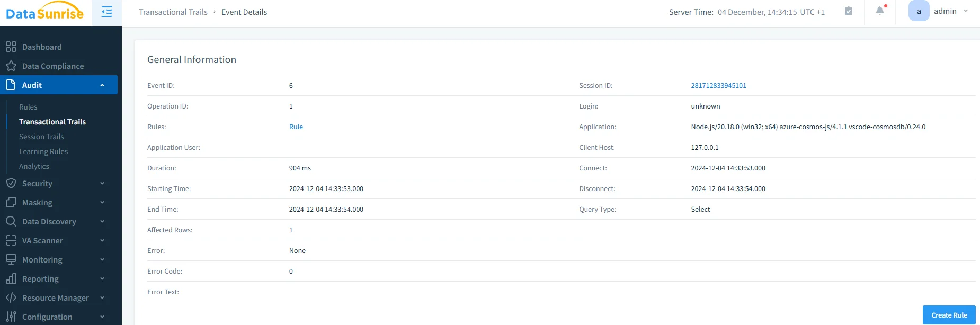This screenshot has height=325, width=980.
Task: Open the admin account dropdown arrow
Action: [x=966, y=11]
